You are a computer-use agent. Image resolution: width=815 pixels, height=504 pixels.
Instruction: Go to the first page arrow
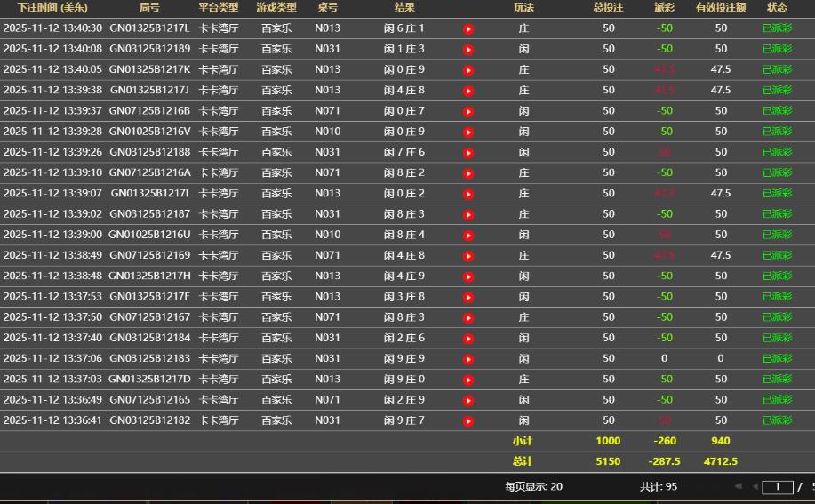click(x=738, y=486)
